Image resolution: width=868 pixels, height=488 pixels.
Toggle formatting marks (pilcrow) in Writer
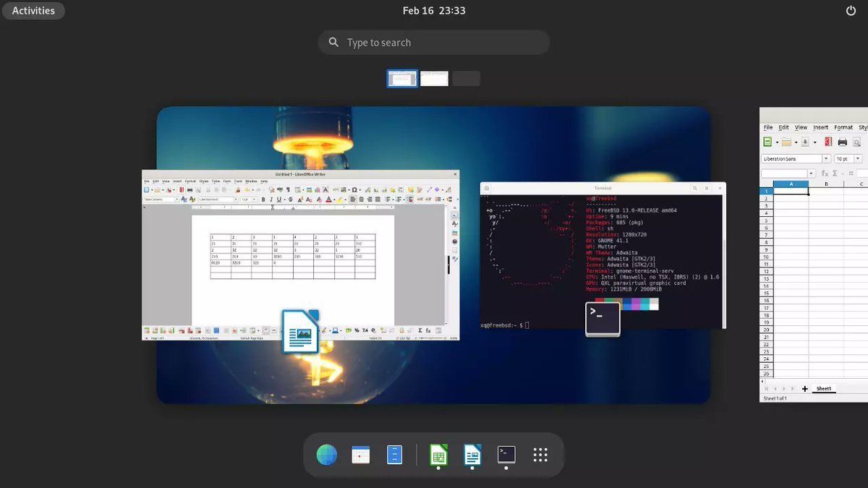tap(288, 190)
